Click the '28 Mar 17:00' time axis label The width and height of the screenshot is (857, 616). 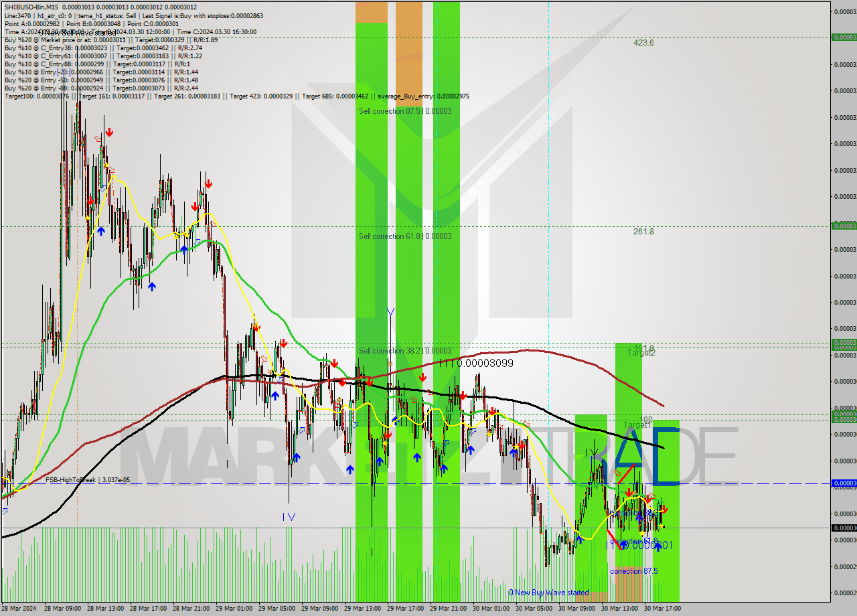tap(148, 609)
